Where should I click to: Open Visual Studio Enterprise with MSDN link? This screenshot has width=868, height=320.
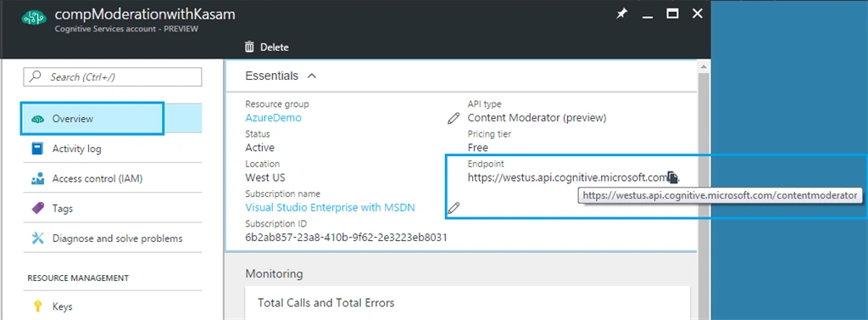[x=330, y=207]
